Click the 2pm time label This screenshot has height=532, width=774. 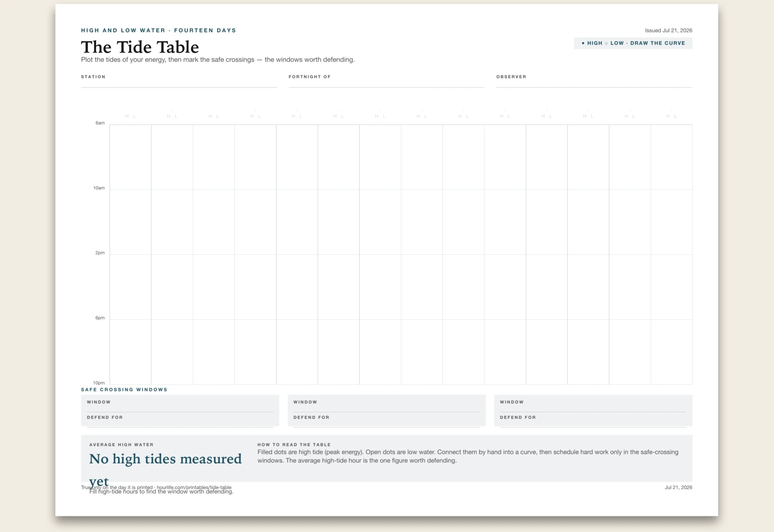100,252
